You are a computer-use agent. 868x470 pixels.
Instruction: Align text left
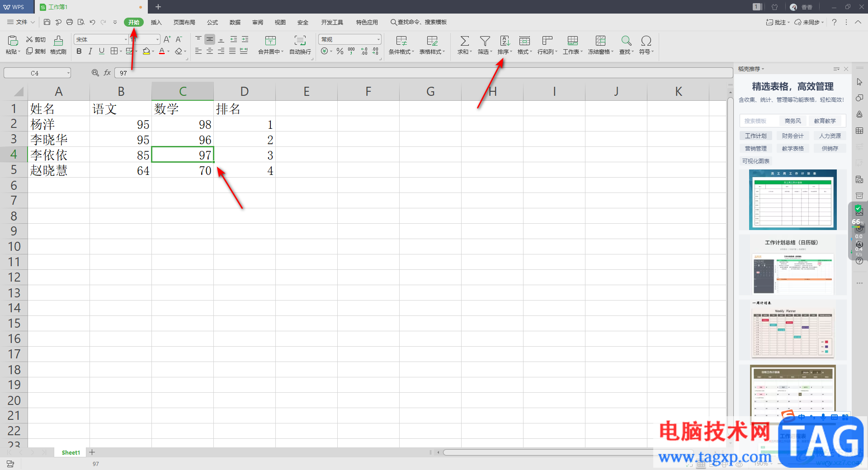(x=198, y=52)
